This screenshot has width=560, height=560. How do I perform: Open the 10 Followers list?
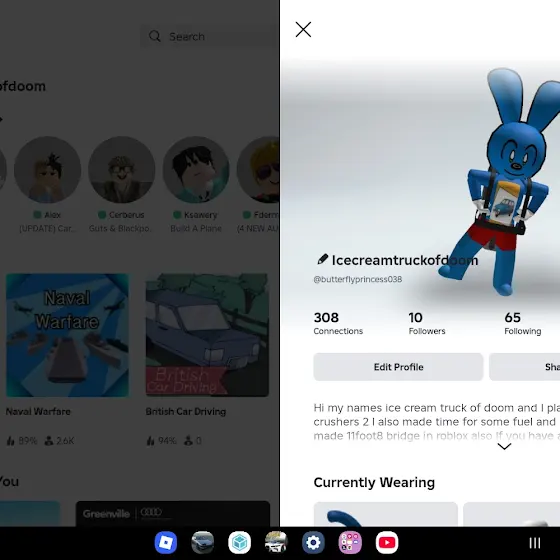pos(426,323)
